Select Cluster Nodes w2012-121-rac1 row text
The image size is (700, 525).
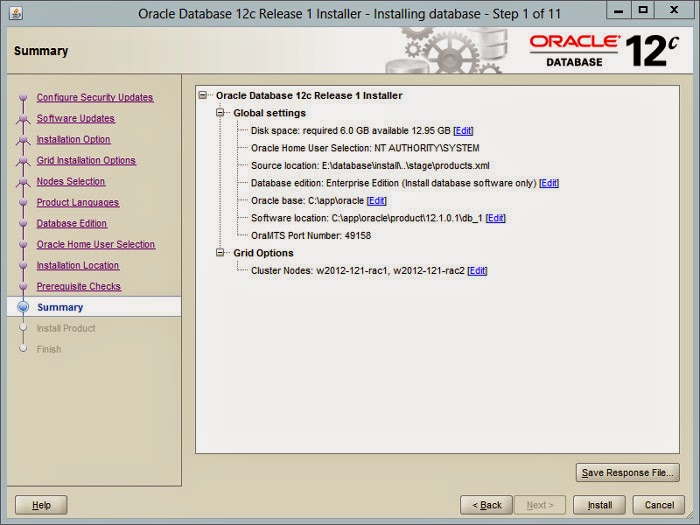tap(358, 271)
